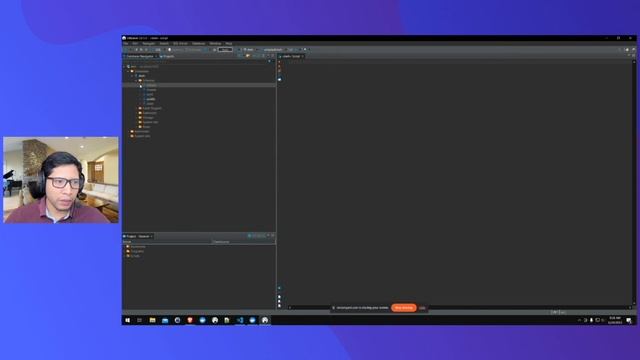Click the execute SQL statement icon
The image size is (640, 360).
click(280, 62)
